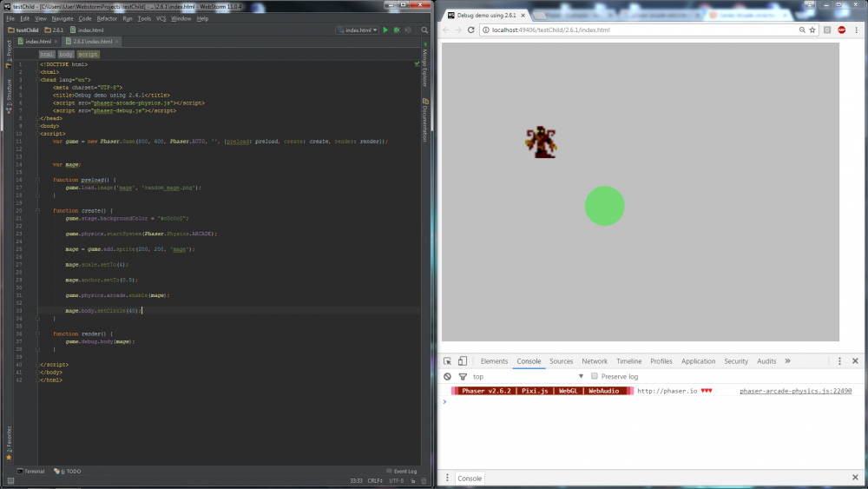Reload the page in Chrome
868x489 pixels.
(x=471, y=30)
